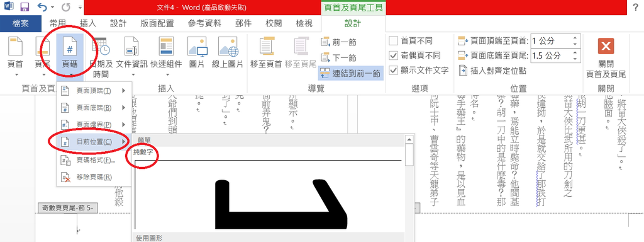Decrease 頁面頂端至頁首 value with down arrow
Viewport: 644px width, 242px height.
[x=575, y=44]
